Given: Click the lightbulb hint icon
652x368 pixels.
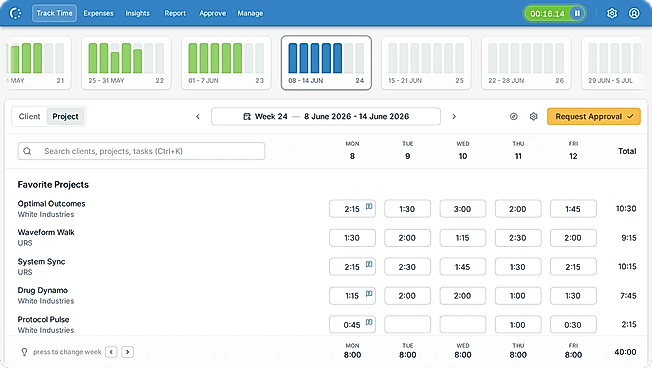Looking at the screenshot, I should click(24, 352).
